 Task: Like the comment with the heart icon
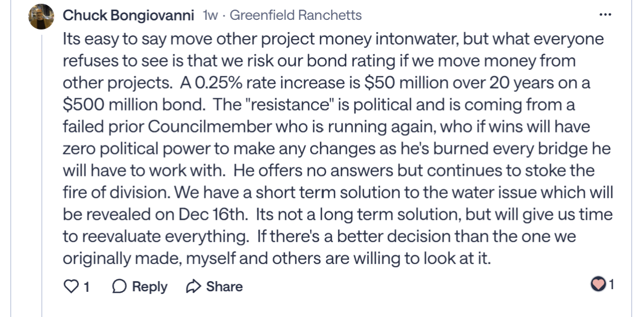click(71, 286)
